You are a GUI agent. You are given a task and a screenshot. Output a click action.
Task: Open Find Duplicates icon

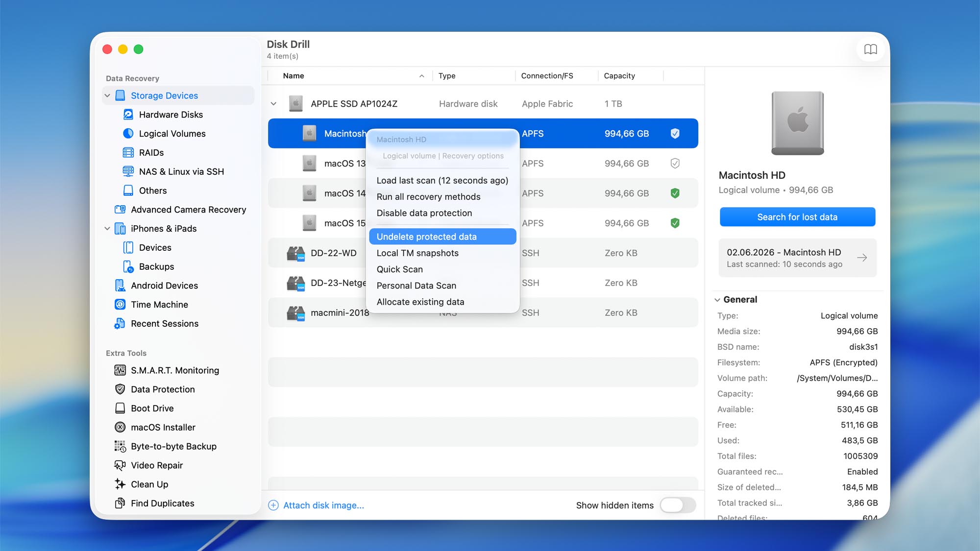[120, 503]
